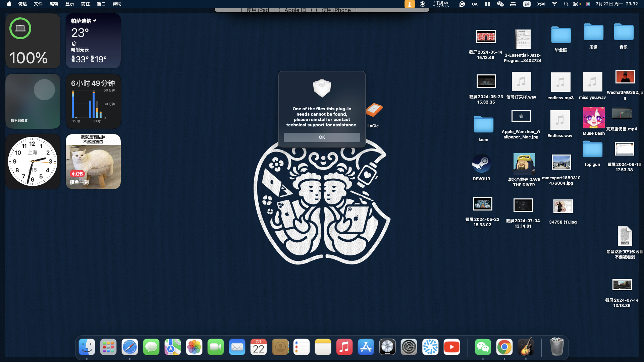Open System Settings gear in the Dock
This screenshot has height=362, width=644.
tap(409, 347)
